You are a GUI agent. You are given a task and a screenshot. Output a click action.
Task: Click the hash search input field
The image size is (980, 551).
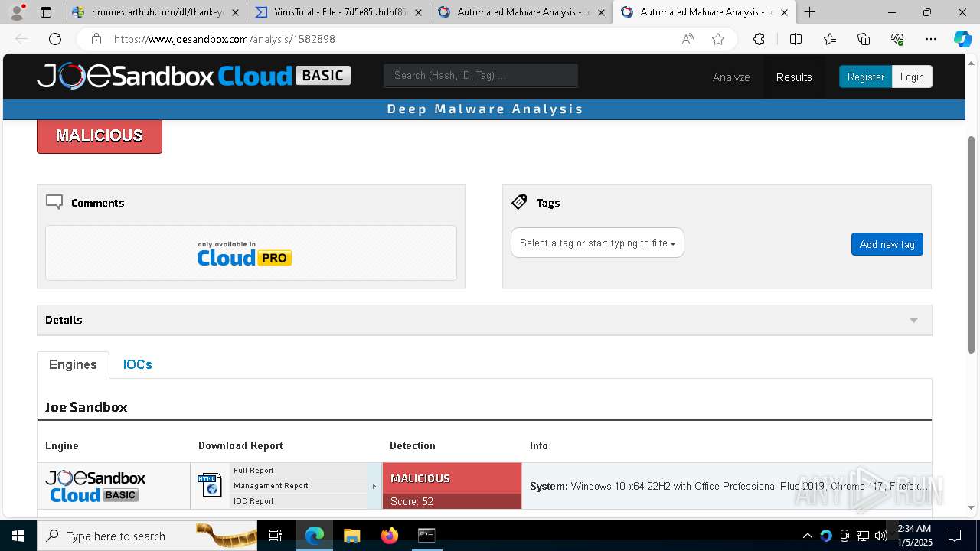click(x=481, y=75)
